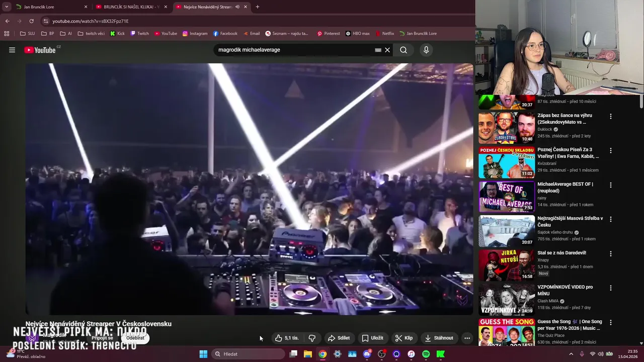644x362 pixels.
Task: Open the Kick app on taskbar
Action: (441, 354)
